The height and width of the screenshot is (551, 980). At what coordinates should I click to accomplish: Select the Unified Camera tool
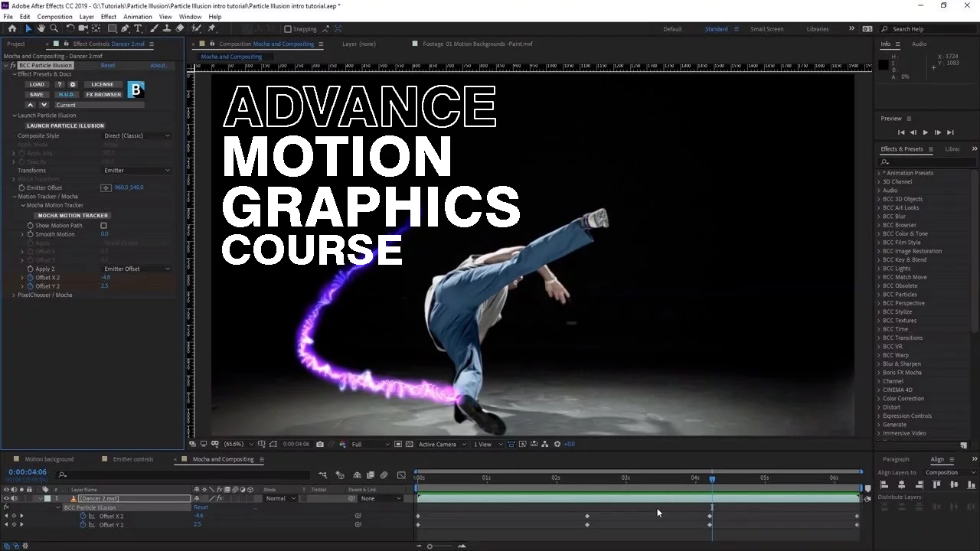[x=83, y=28]
